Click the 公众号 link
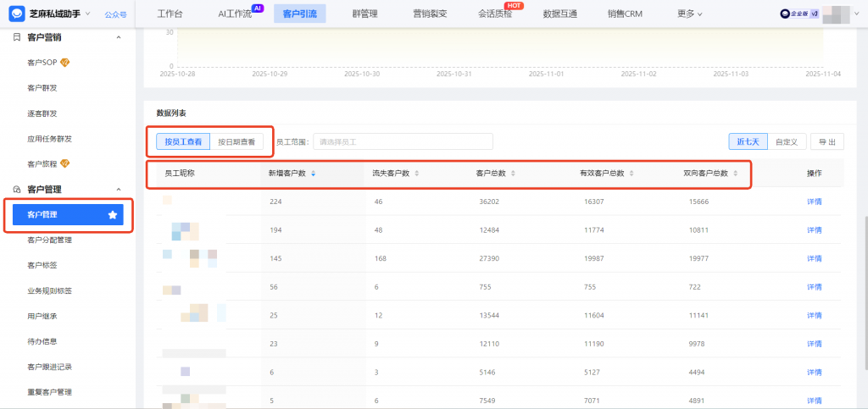 click(115, 14)
